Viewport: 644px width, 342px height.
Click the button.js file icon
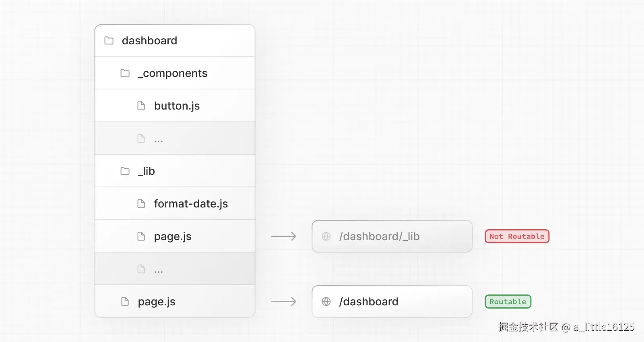point(141,106)
